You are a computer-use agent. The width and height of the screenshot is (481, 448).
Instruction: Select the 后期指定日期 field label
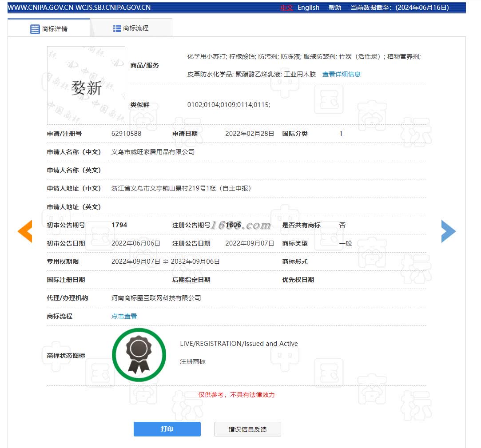[x=191, y=280]
